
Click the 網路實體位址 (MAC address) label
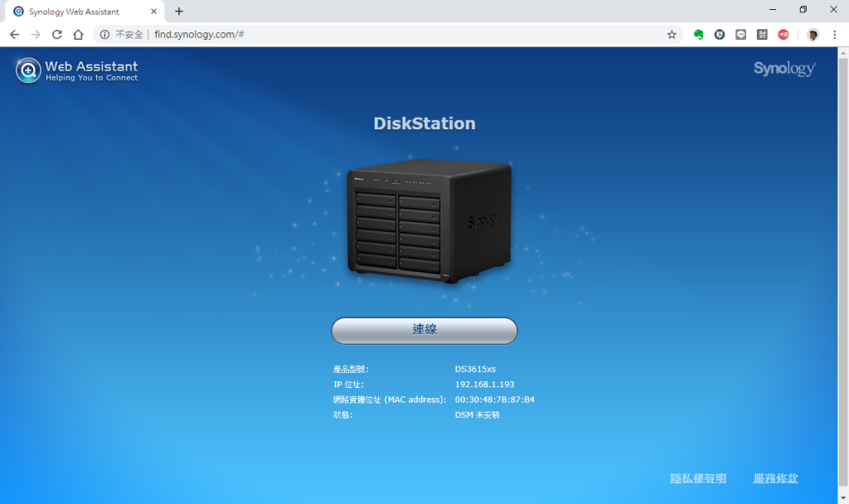point(390,400)
